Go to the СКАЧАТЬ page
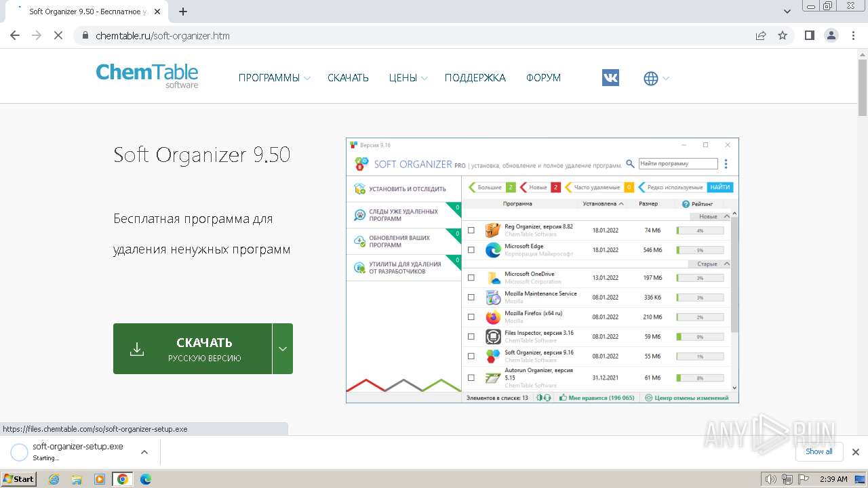 pos(348,78)
